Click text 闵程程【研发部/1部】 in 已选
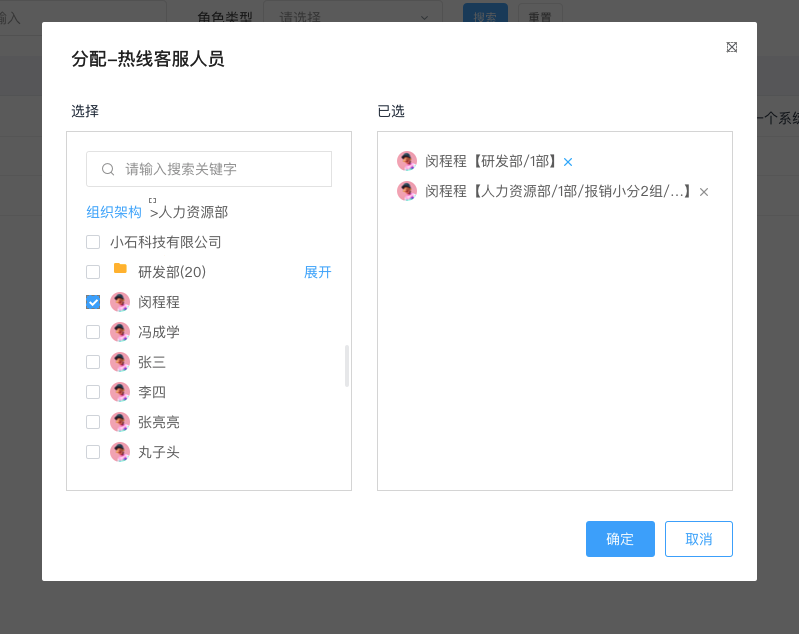Viewport: 799px width, 634px height. (491, 161)
